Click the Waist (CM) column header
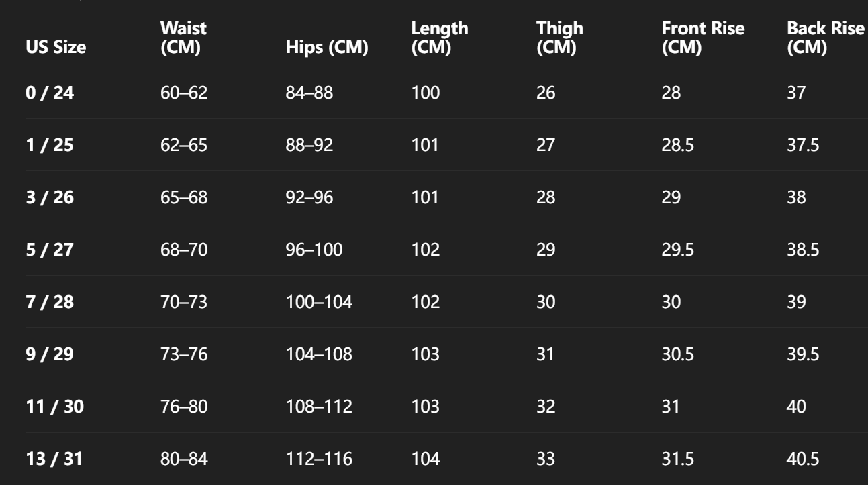Image resolution: width=868 pixels, height=485 pixels. point(183,39)
